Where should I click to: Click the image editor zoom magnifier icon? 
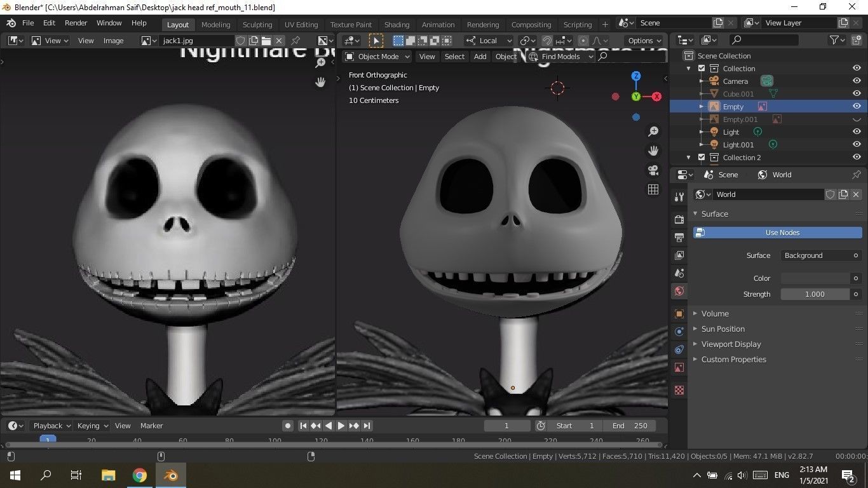[x=321, y=63]
